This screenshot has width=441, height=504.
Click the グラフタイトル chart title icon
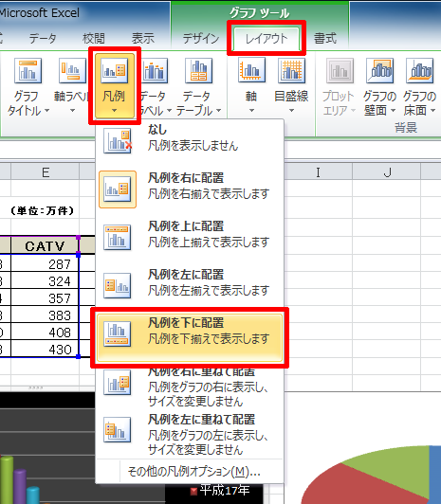tap(28, 70)
